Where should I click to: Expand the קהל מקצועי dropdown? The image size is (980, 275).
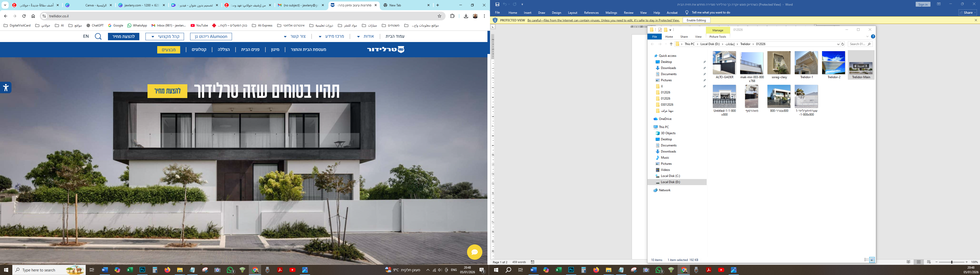pos(165,36)
